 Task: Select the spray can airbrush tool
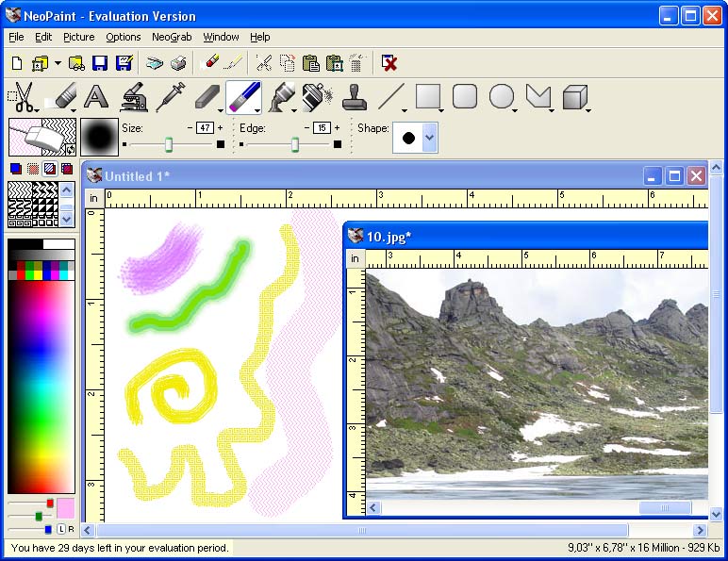[x=317, y=96]
